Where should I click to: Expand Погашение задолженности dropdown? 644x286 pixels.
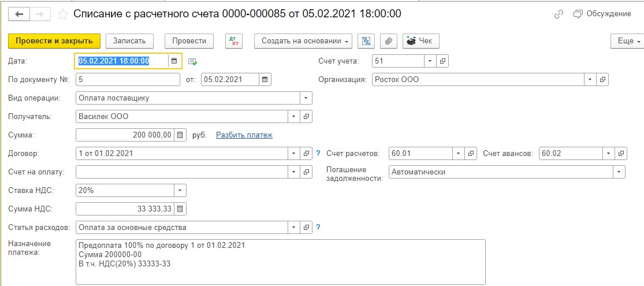tap(619, 172)
